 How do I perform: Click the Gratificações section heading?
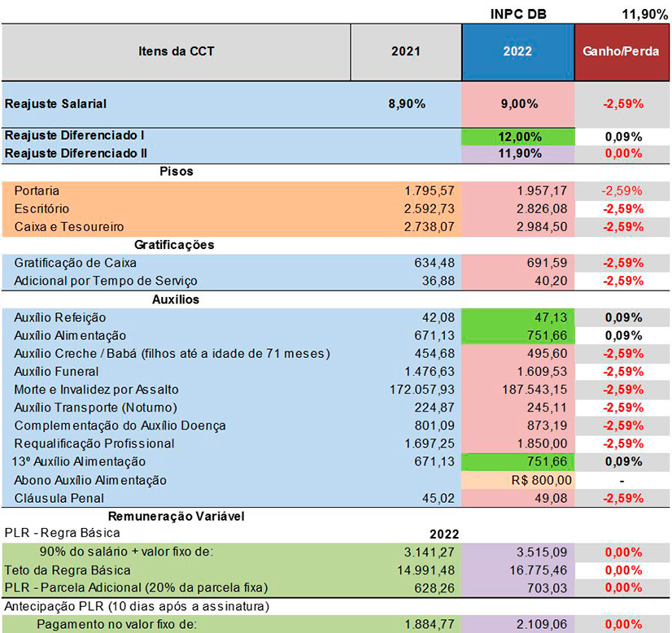(174, 245)
